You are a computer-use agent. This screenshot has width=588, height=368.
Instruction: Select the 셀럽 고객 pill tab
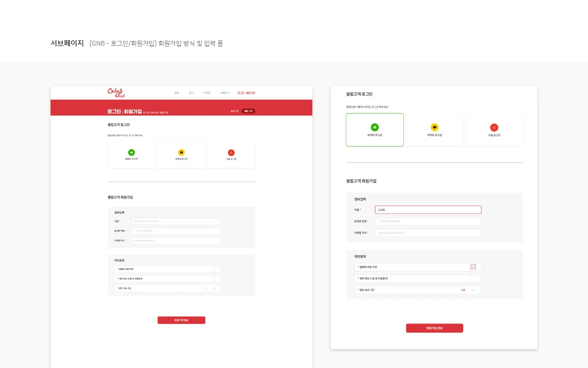tap(249, 111)
